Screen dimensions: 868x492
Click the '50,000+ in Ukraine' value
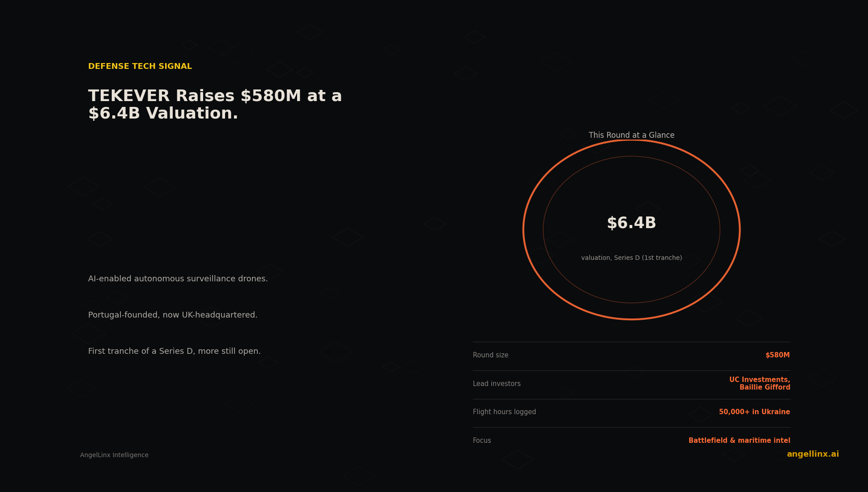coord(754,412)
